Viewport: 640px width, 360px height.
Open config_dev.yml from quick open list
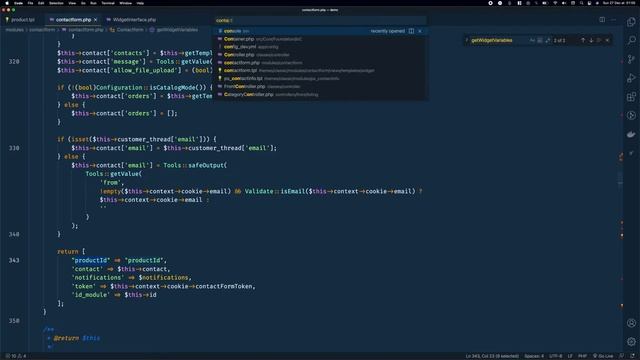(x=320, y=47)
